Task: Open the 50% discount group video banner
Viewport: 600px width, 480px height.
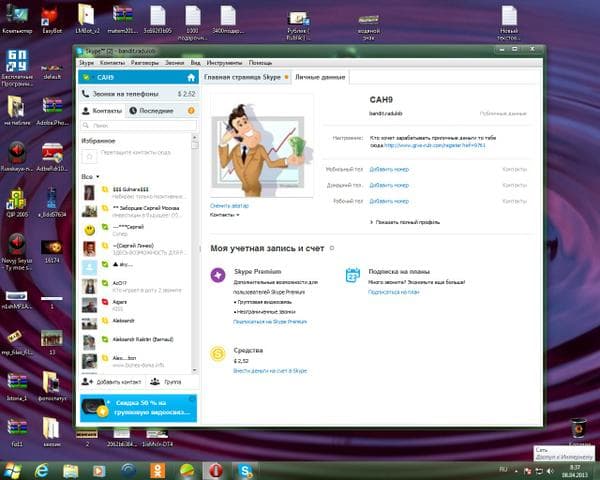Action: (x=139, y=408)
